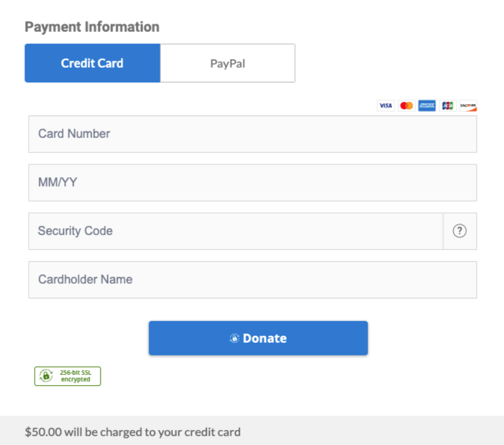The height and width of the screenshot is (445, 504).
Task: Click the $50.00 amount in footer
Action: coord(43,432)
